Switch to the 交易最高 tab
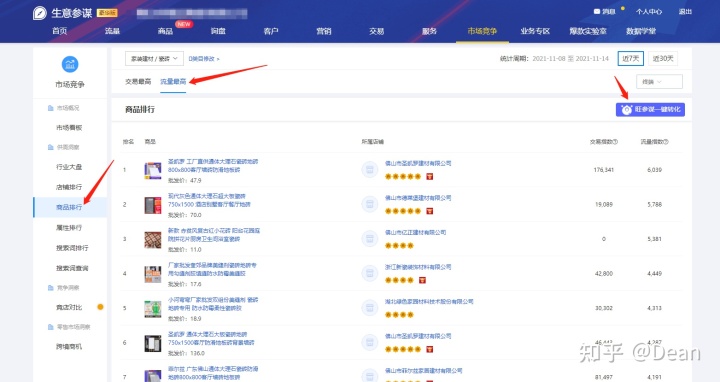The image size is (720, 382). click(x=138, y=82)
